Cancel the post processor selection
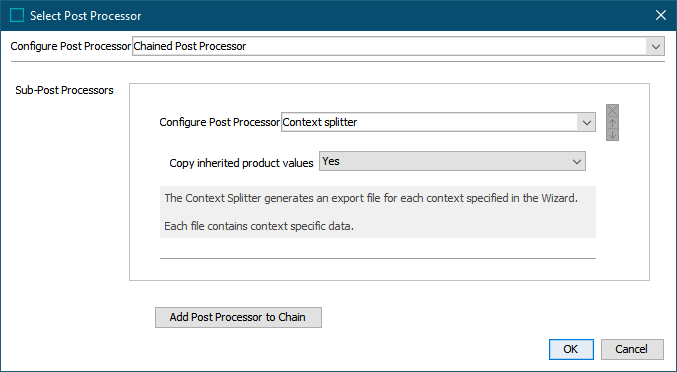The image size is (677, 372). tap(632, 349)
